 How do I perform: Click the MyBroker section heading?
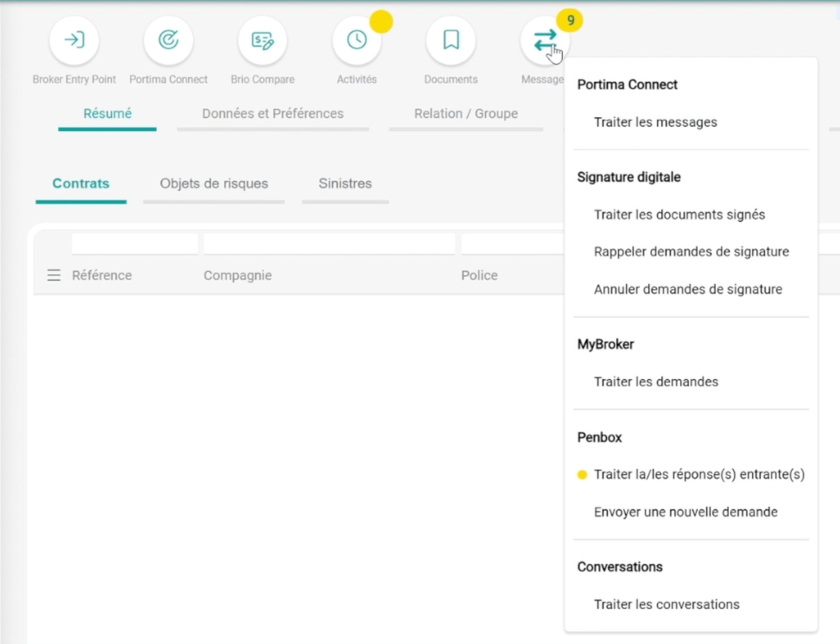click(605, 344)
